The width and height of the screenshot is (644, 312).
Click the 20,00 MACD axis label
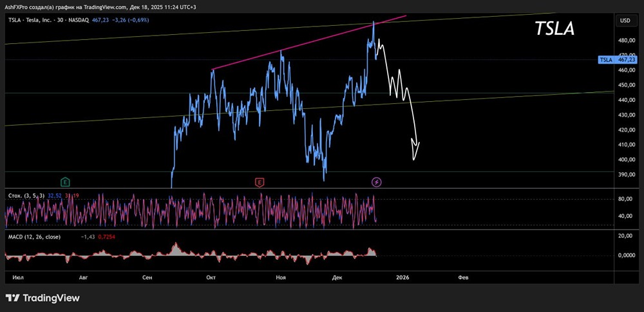point(627,235)
